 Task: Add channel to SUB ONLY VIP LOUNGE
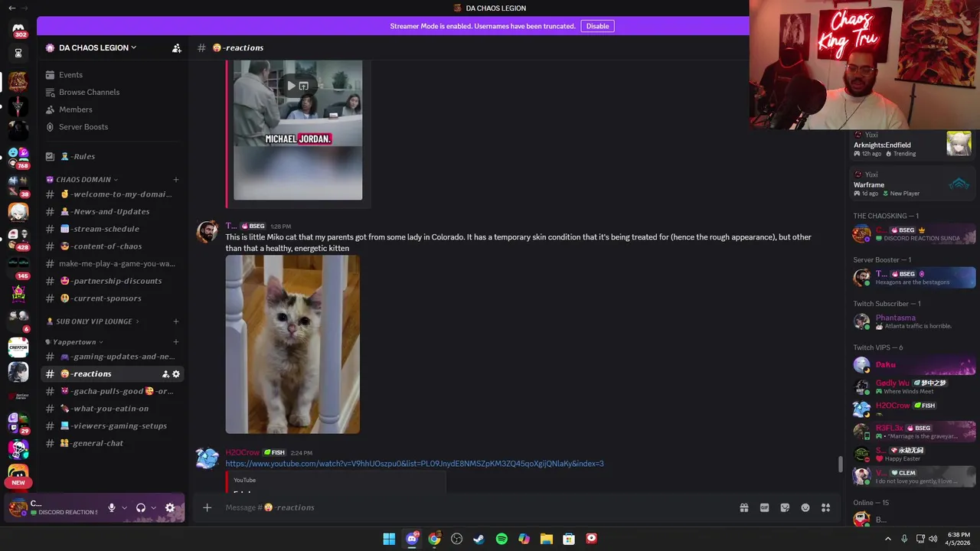[x=176, y=321]
